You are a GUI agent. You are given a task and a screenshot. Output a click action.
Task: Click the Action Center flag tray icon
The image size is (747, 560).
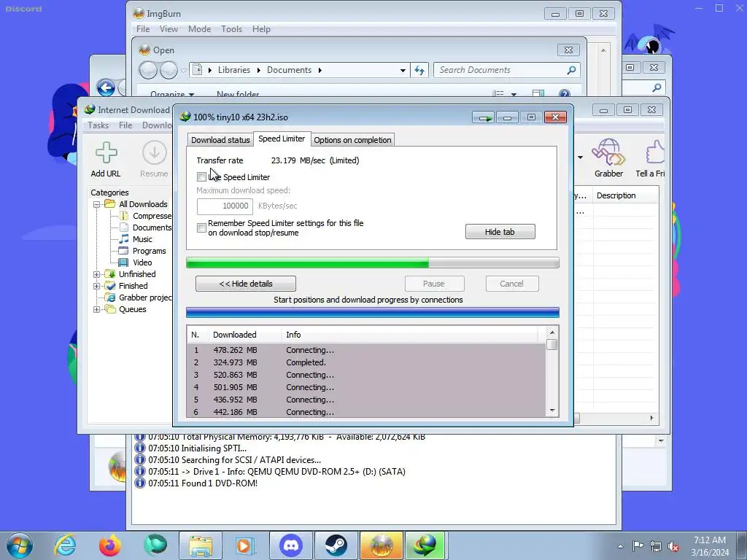638,546
